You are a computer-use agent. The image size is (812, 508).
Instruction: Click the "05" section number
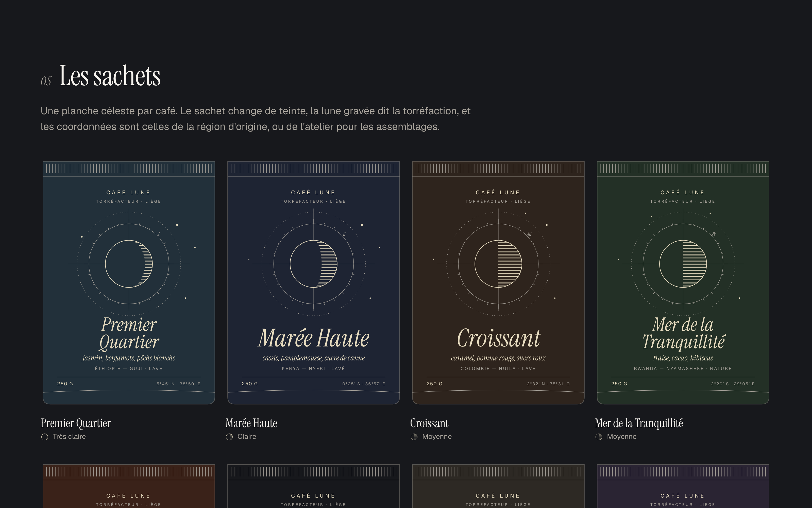46,81
